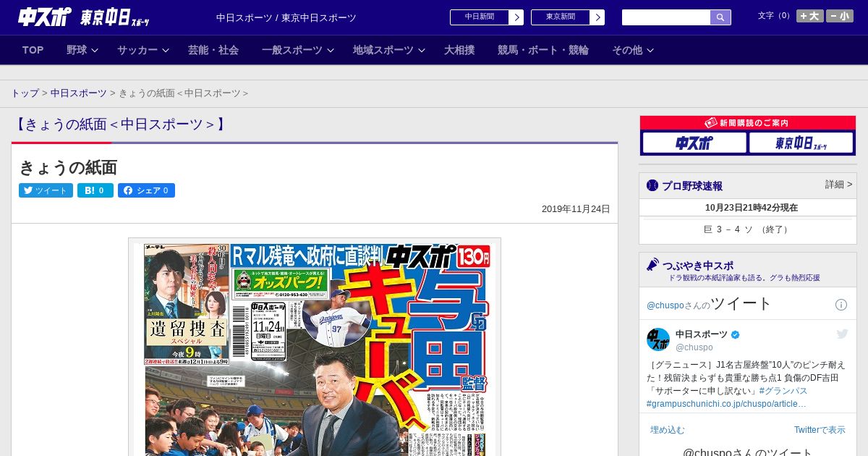868x456 pixels.
Task: Expand the サッカー menu
Action: tap(143, 50)
